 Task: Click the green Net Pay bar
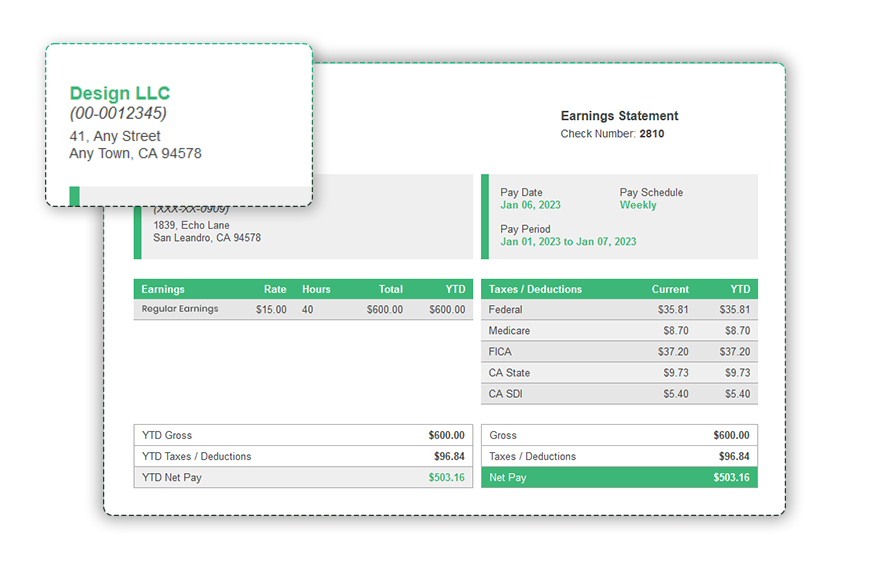620,478
